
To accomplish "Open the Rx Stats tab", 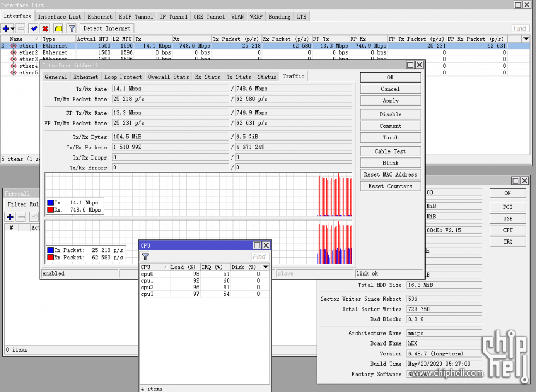I will (207, 77).
